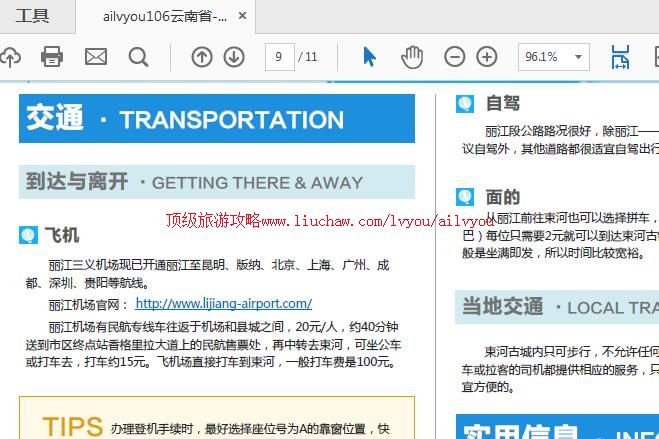Click the email envelope icon
This screenshot has width=659, height=439.
pos(96,57)
